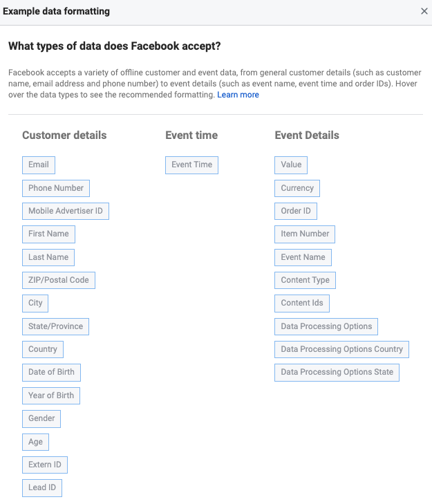Select the Data Processing Options State tag
Viewport: 432px width, 504px height.
[x=337, y=372]
